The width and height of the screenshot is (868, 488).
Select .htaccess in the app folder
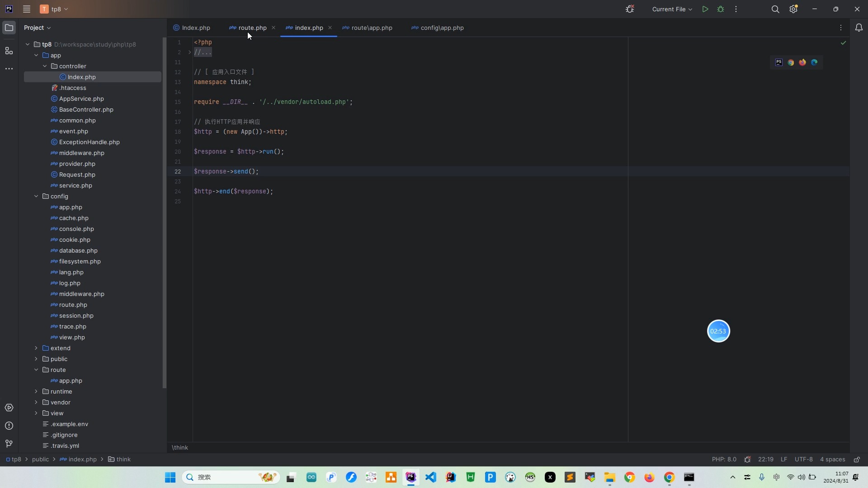tap(72, 88)
